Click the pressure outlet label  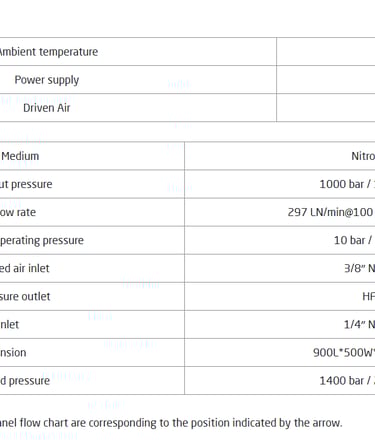click(25, 296)
